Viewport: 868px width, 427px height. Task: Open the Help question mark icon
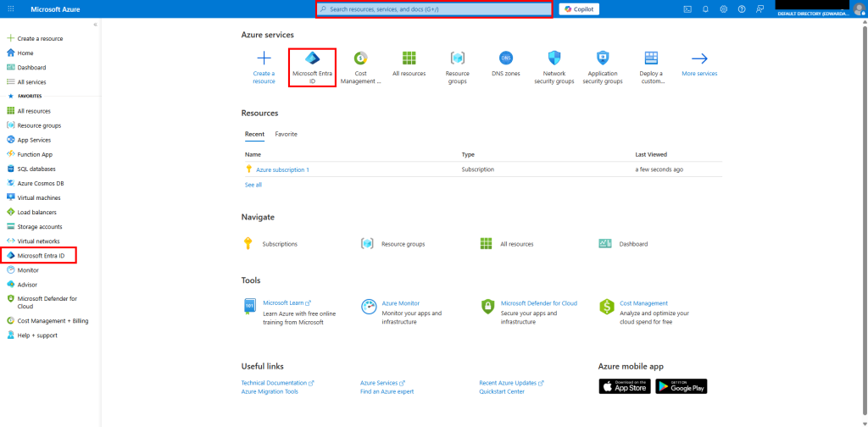pyautogui.click(x=742, y=8)
